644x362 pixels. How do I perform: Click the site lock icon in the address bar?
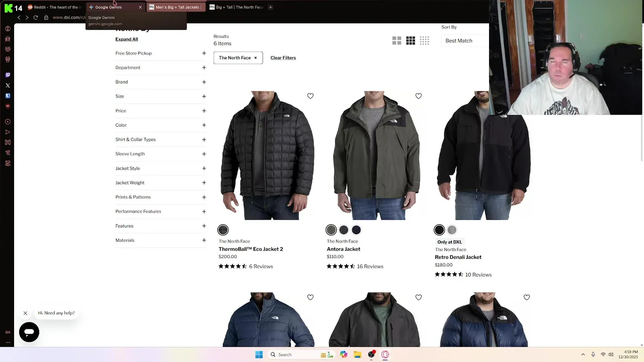click(46, 18)
